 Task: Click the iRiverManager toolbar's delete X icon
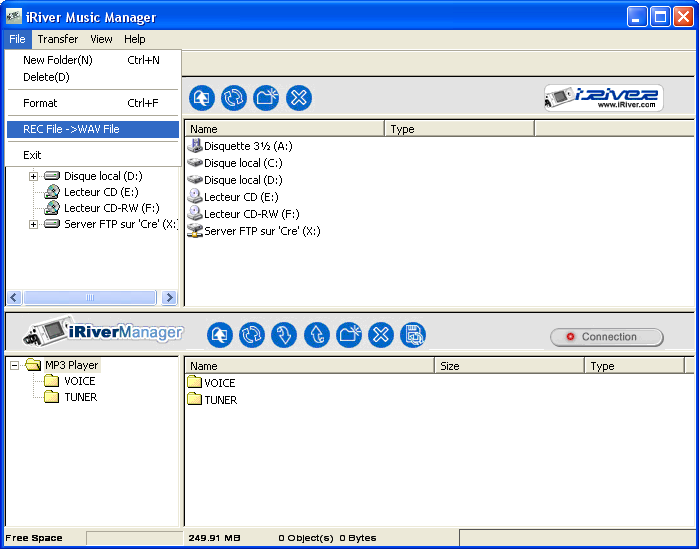tap(381, 335)
